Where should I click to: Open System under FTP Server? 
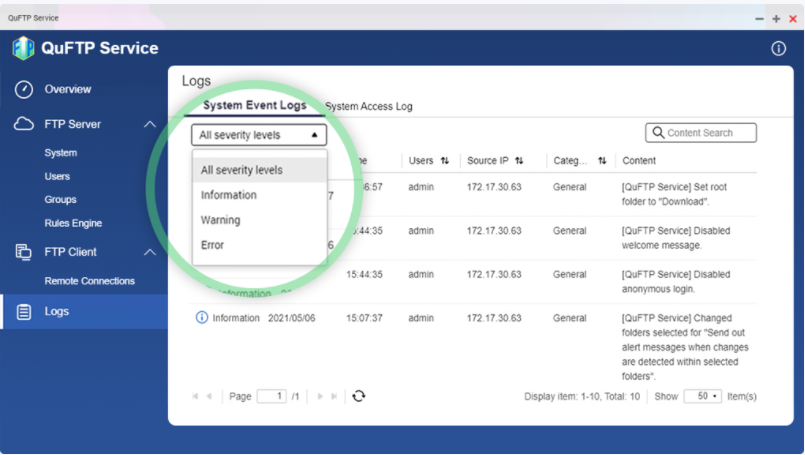point(61,153)
